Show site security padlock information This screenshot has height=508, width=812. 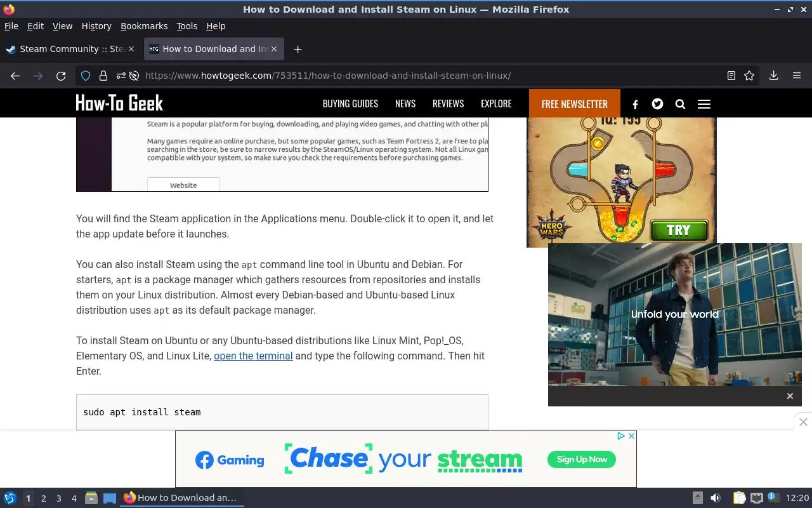(103, 76)
